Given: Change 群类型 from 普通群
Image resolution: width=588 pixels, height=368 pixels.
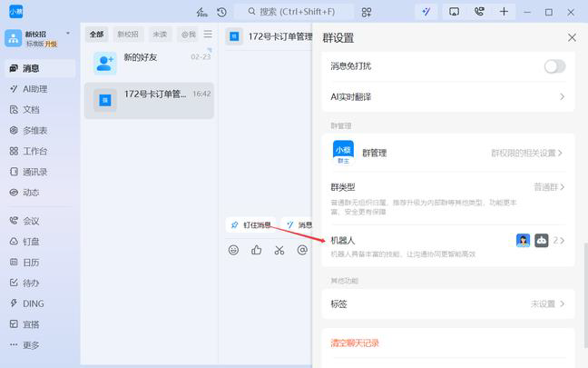Looking at the screenshot, I should [447, 198].
